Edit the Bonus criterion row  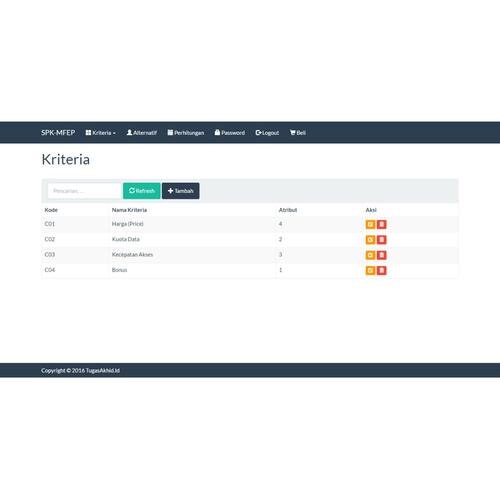(370, 270)
